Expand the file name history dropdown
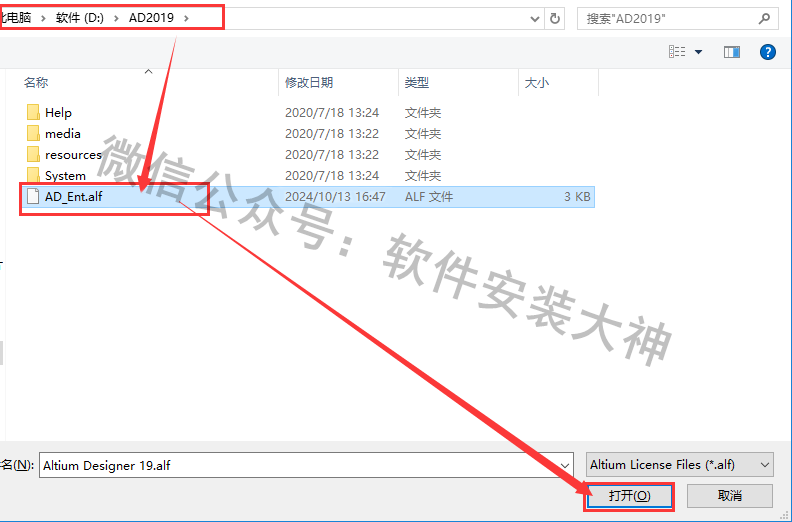This screenshot has width=792, height=522. 565,465
